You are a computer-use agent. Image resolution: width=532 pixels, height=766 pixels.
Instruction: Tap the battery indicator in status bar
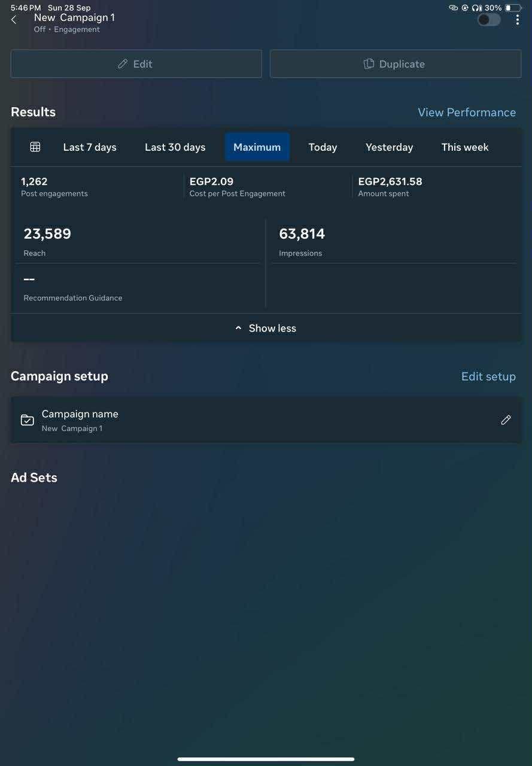513,8
